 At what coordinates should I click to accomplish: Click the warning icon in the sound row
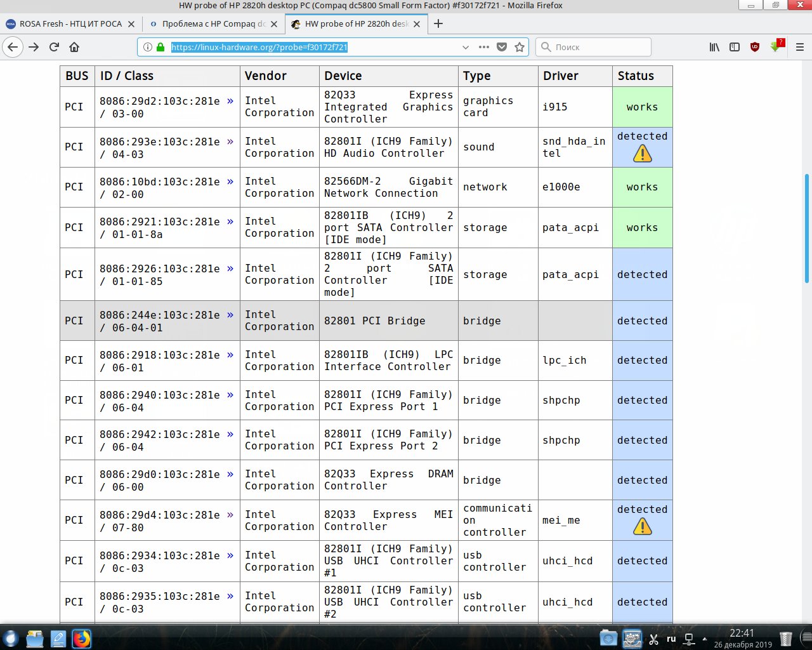[x=643, y=154]
